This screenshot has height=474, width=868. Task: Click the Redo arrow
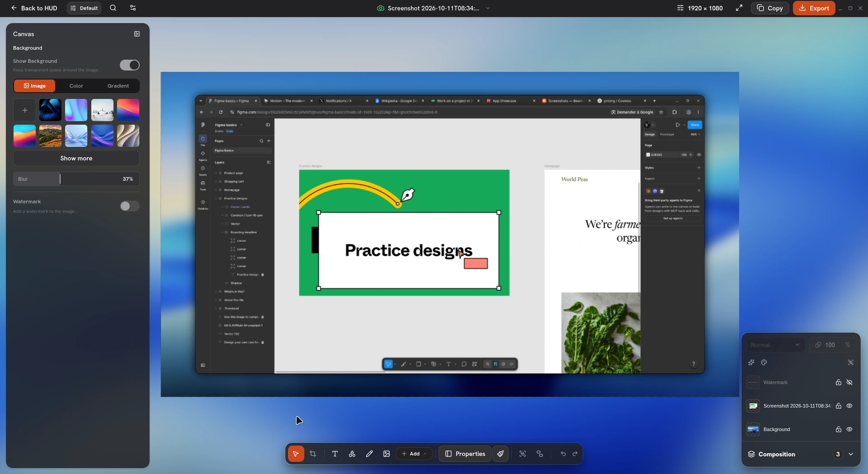click(575, 454)
